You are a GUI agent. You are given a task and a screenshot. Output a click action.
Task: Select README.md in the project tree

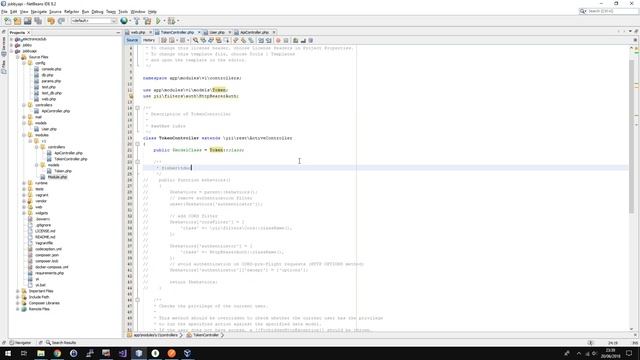coord(45,237)
